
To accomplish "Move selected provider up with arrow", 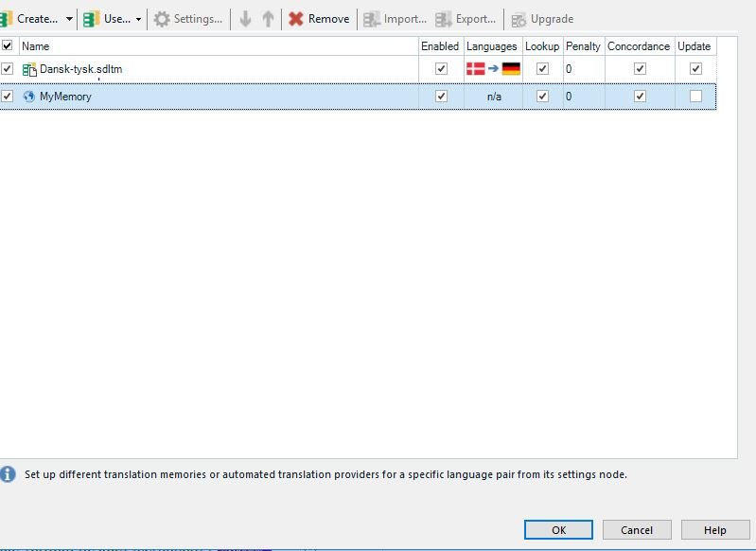I will pyautogui.click(x=268, y=19).
